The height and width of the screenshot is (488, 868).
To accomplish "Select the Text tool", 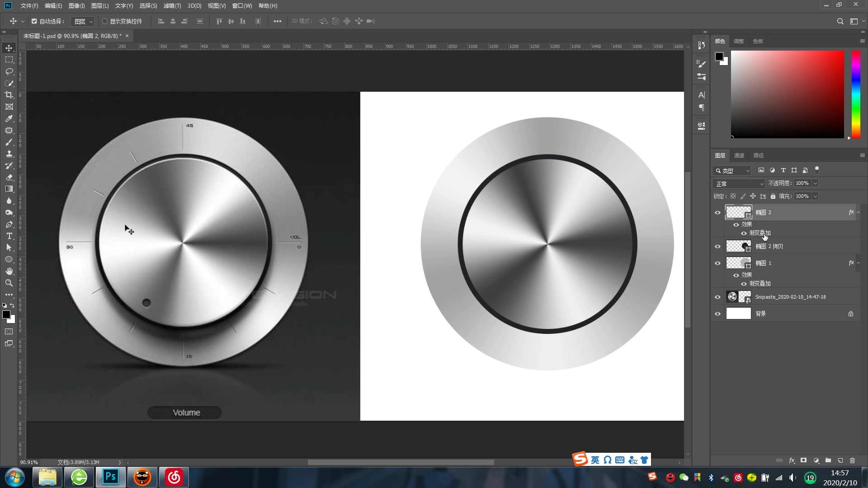I will tap(9, 237).
